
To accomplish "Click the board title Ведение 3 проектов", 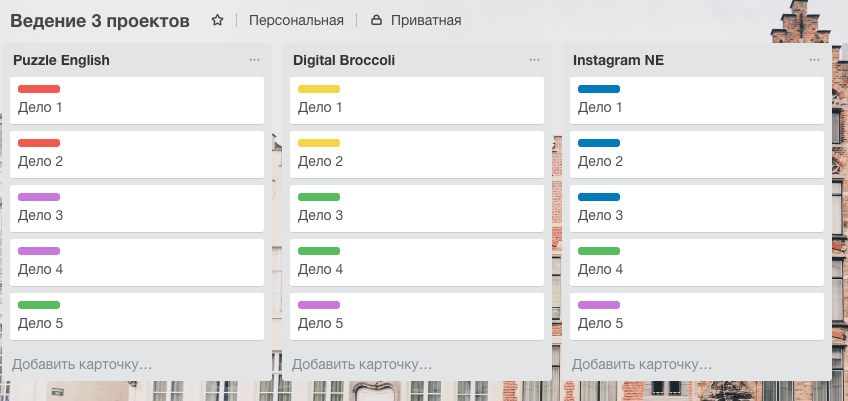I will tap(100, 20).
